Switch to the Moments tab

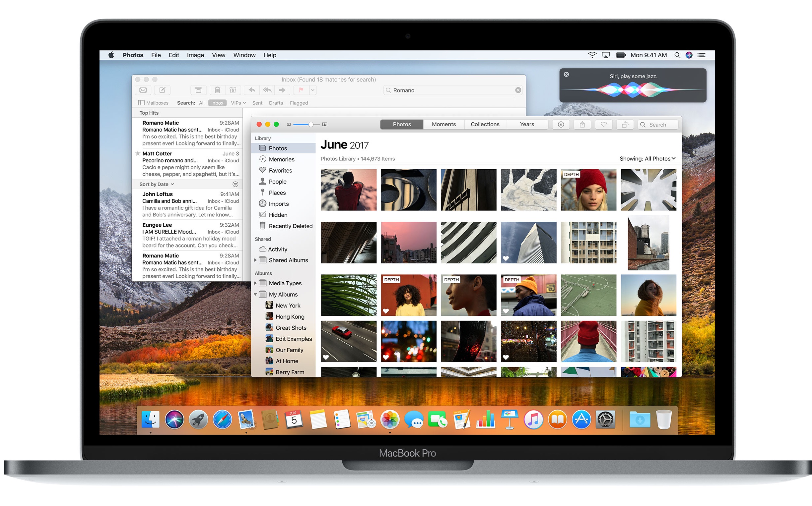443,124
